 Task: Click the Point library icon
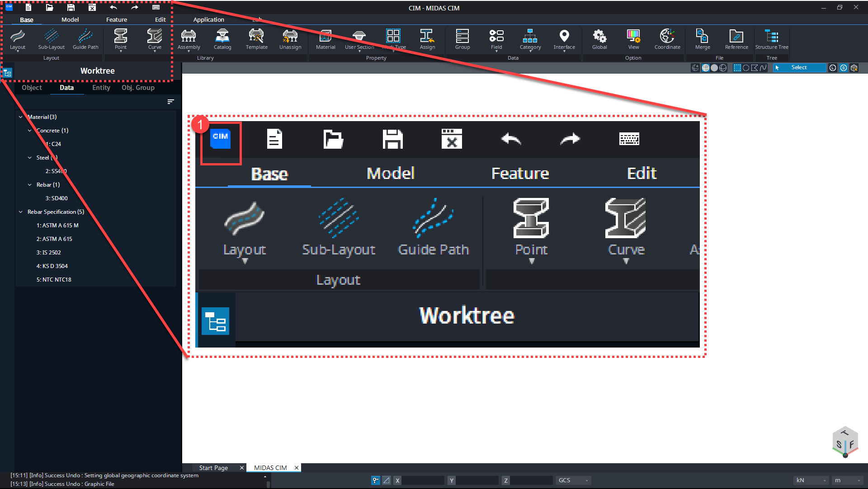point(121,36)
